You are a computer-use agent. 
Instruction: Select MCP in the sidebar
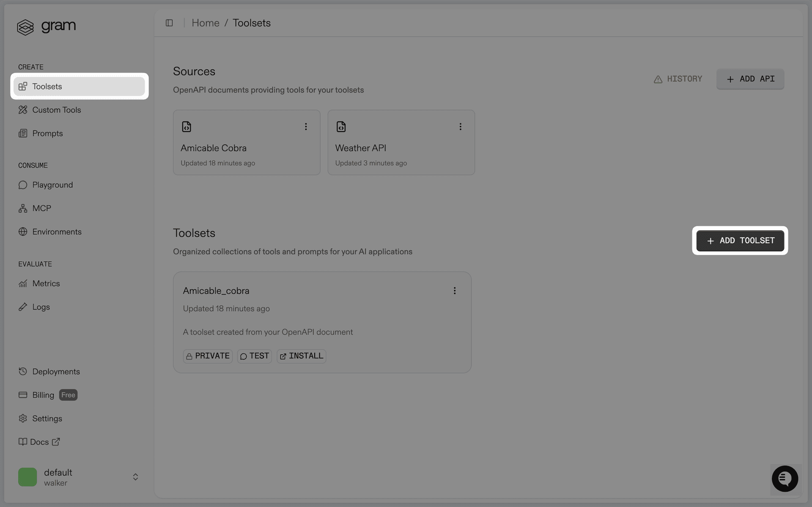pos(41,208)
